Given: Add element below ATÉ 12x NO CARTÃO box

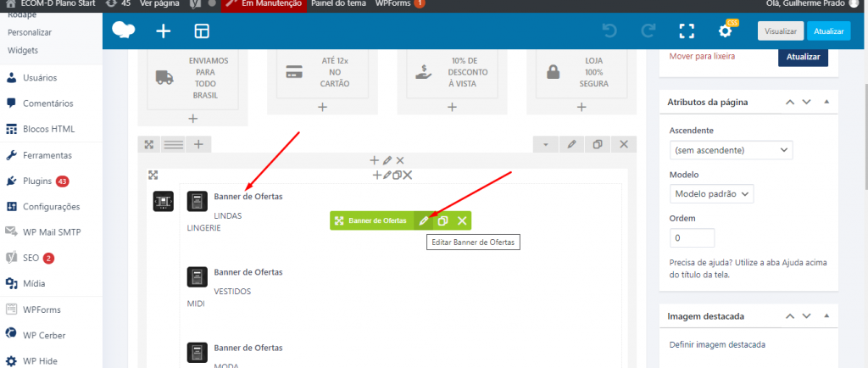Looking at the screenshot, I should [323, 107].
